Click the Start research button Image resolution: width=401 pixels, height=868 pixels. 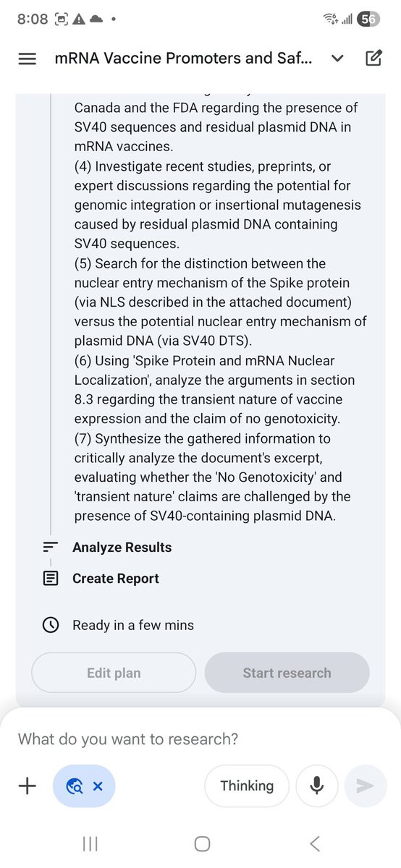[x=287, y=673]
